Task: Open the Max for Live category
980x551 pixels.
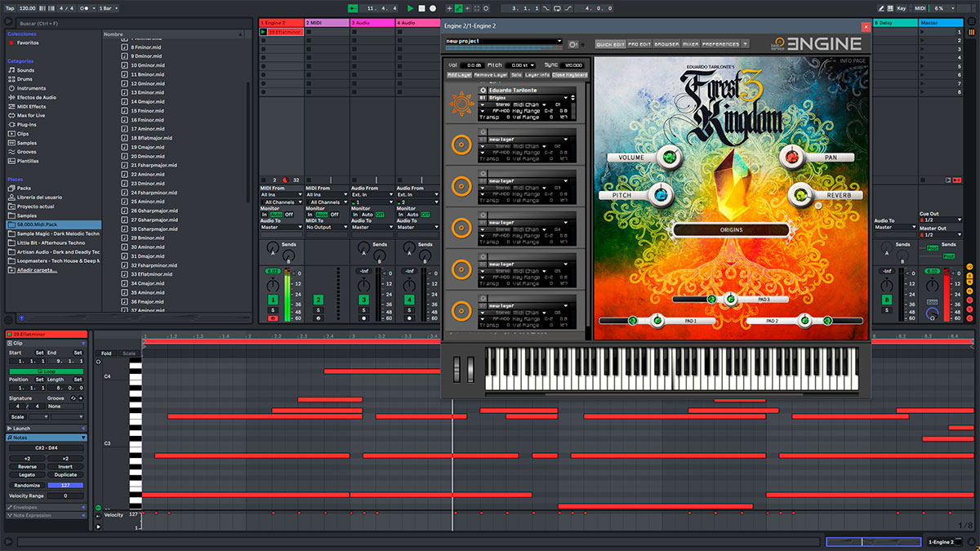Action: pyautogui.click(x=31, y=115)
